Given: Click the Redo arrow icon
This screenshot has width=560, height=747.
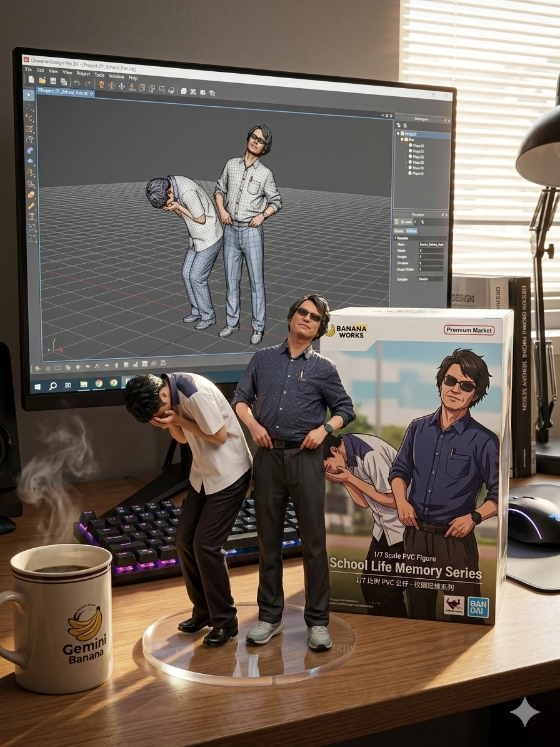Looking at the screenshot, I should click(x=87, y=83).
